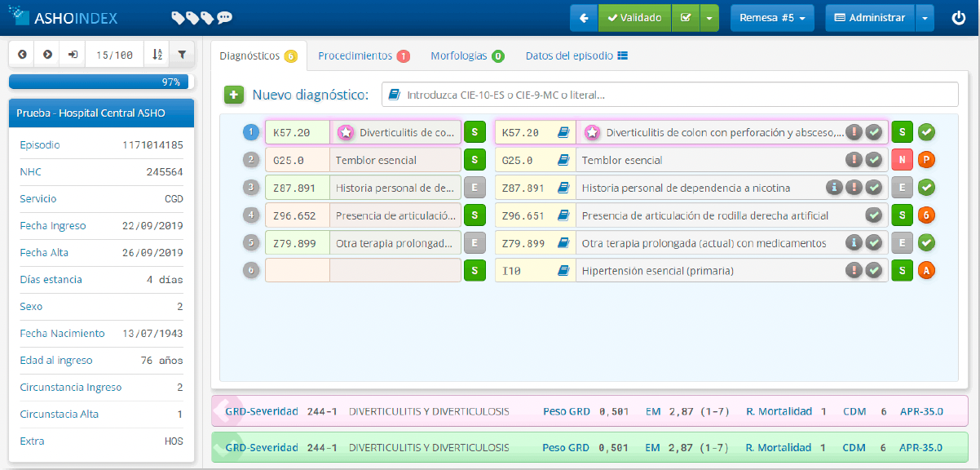This screenshot has height=470, width=980.
Task: Click the 15/100 episode counter field
Action: tap(114, 55)
